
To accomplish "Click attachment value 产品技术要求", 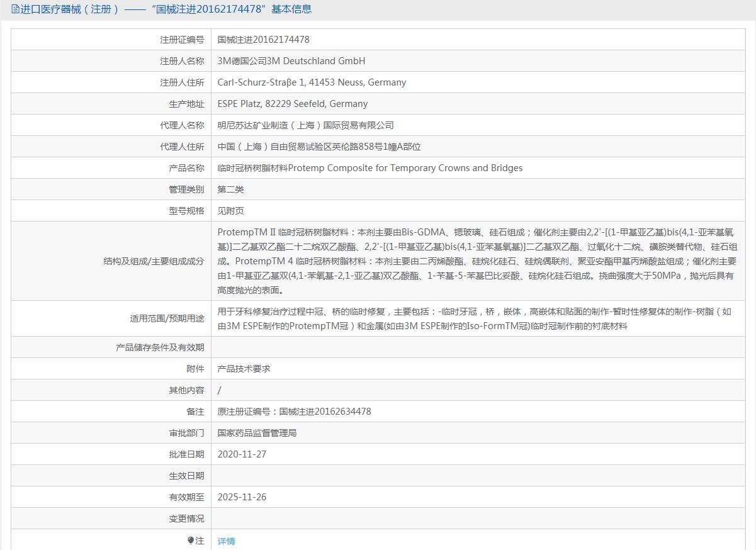I will coord(244,369).
